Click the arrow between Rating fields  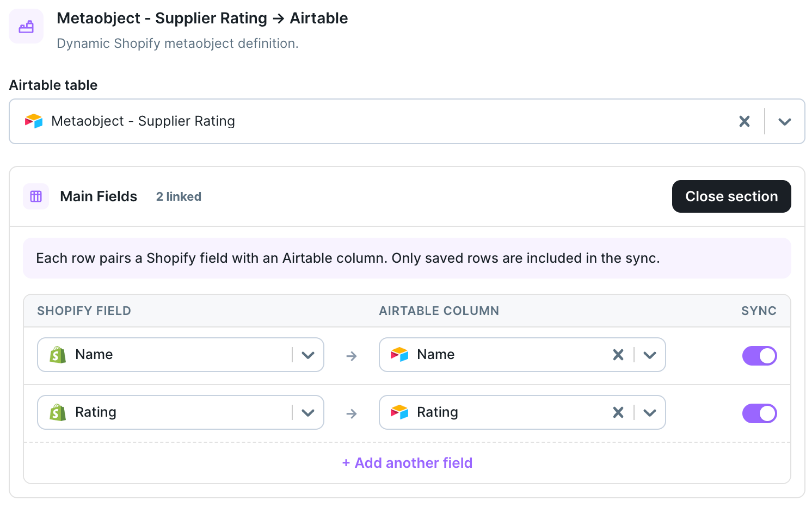352,413
